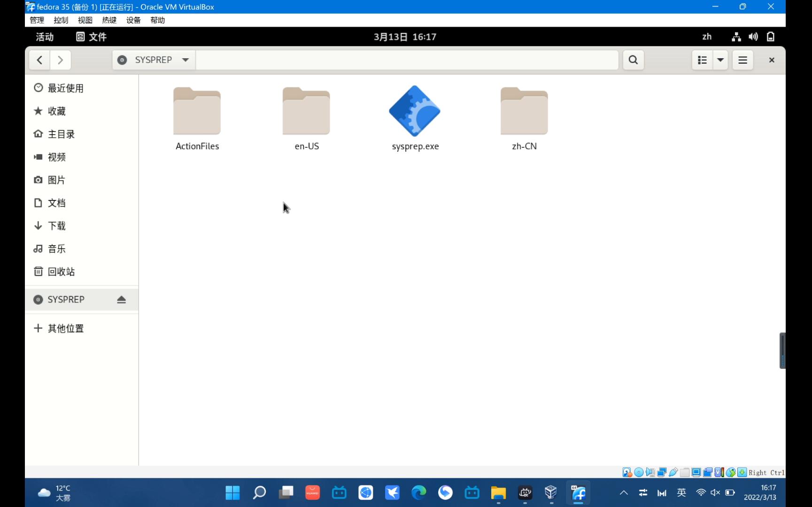812x507 pixels.
Task: Open the clock 3月13日 16:17 calendar
Action: point(405,37)
